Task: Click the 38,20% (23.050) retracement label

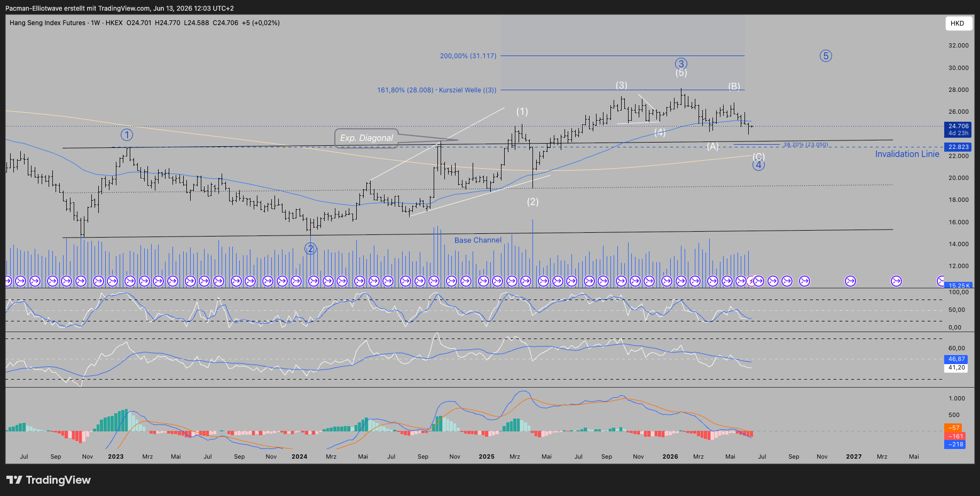Action: pos(806,145)
